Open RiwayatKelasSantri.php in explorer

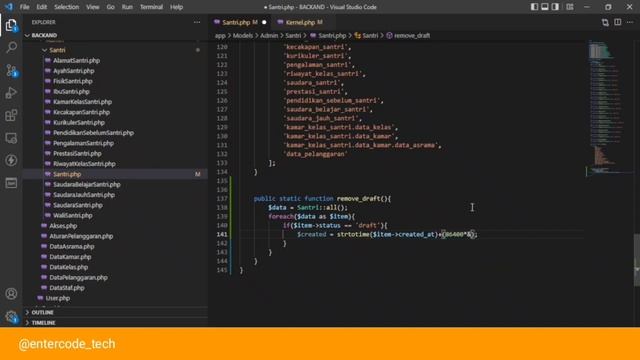84,164
